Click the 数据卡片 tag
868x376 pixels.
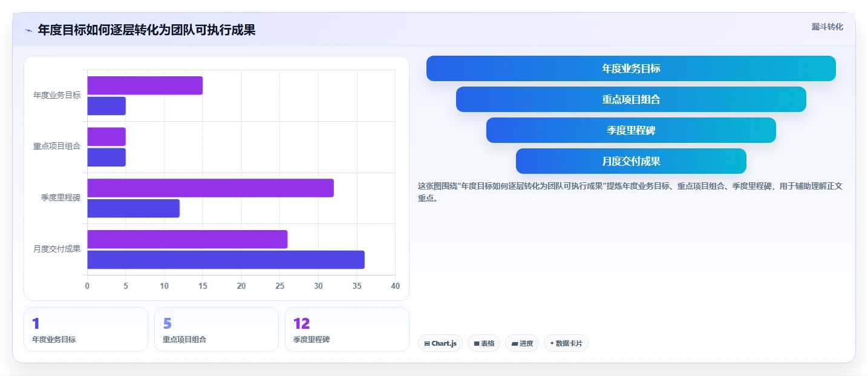point(566,343)
